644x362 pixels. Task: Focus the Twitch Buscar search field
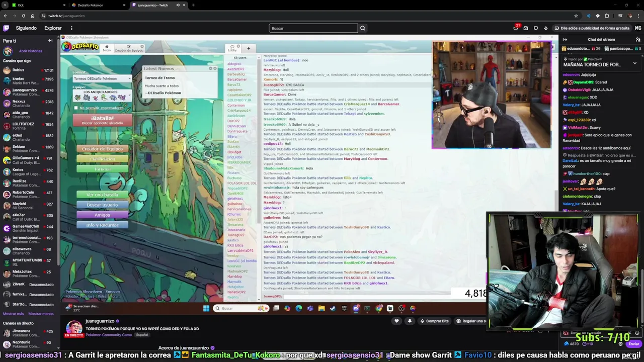(313, 28)
